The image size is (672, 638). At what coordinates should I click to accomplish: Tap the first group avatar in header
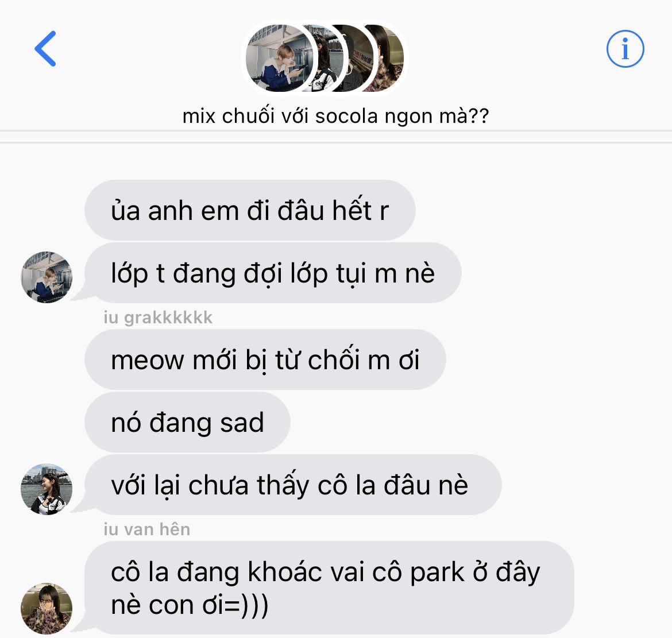279,58
